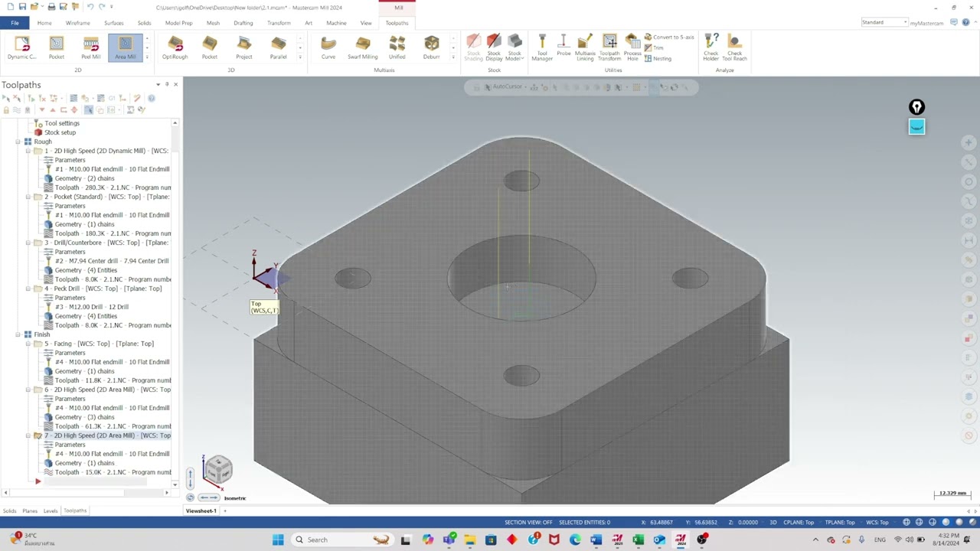Select the Deburr toolpath
Image resolution: width=980 pixels, height=551 pixels.
pos(432,47)
